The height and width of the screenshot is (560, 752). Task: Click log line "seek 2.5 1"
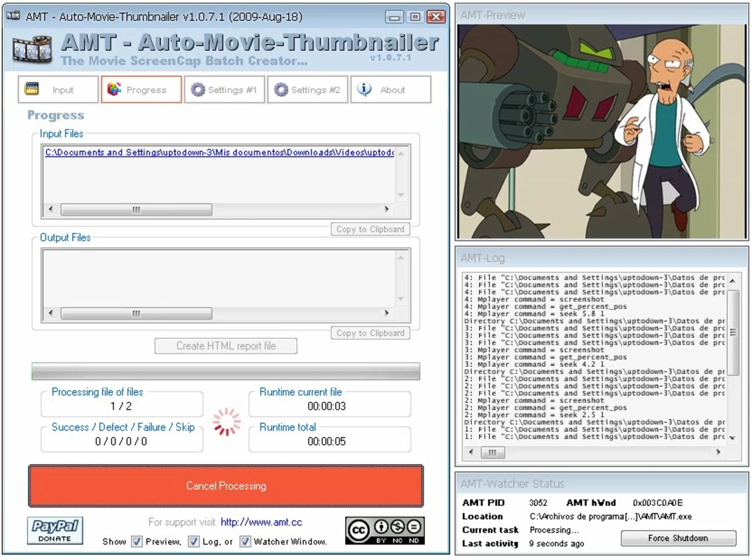pyautogui.click(x=534, y=414)
